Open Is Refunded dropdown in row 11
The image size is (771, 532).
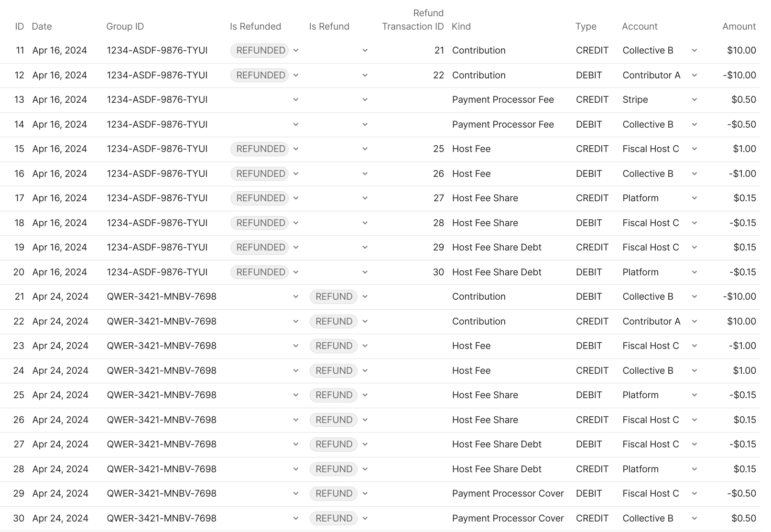tap(295, 51)
